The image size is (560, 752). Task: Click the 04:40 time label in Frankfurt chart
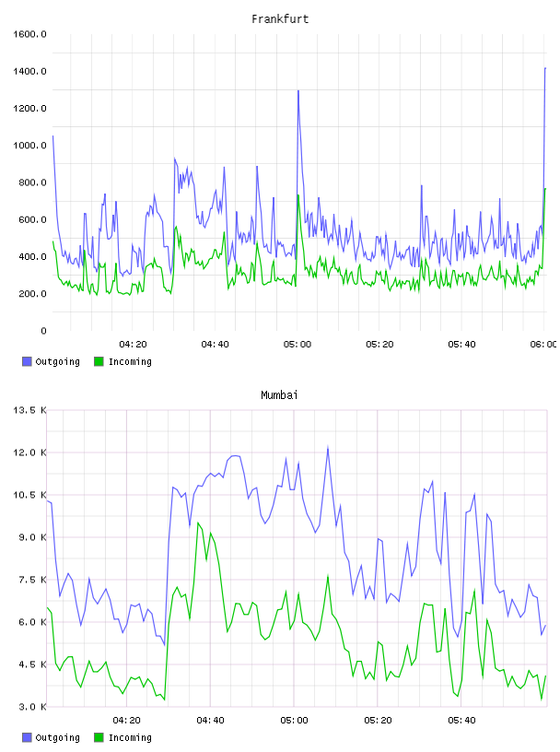click(x=216, y=345)
